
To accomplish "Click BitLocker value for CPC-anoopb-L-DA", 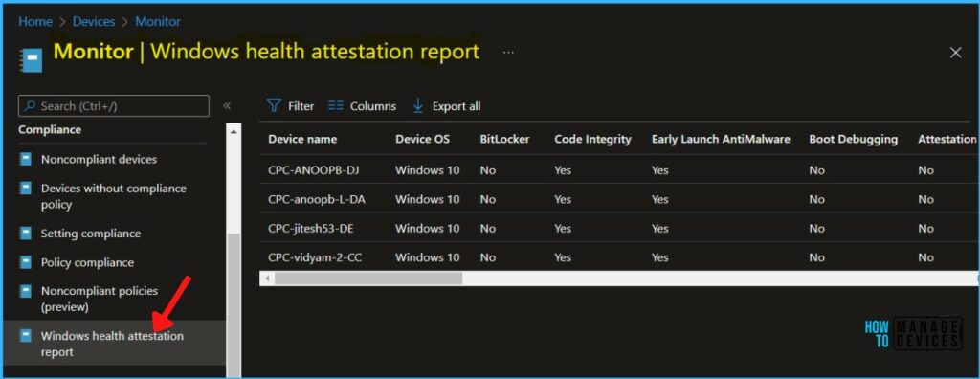I will pyautogui.click(x=488, y=199).
